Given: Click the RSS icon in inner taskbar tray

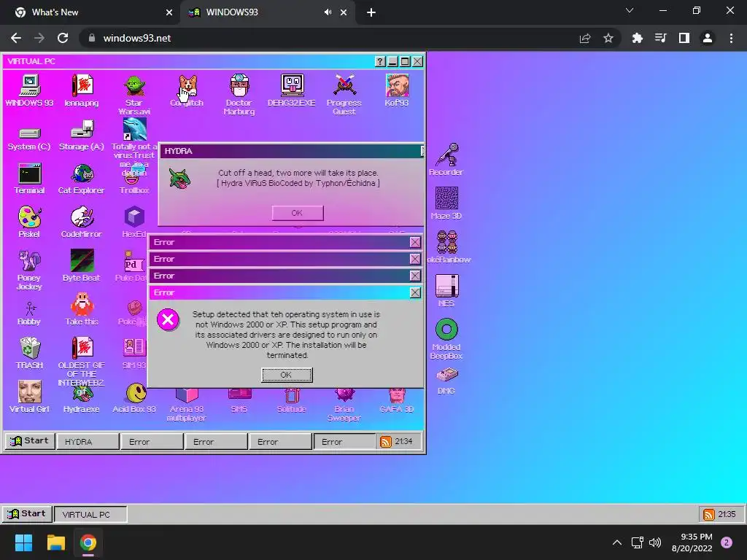Looking at the screenshot, I should [x=385, y=441].
